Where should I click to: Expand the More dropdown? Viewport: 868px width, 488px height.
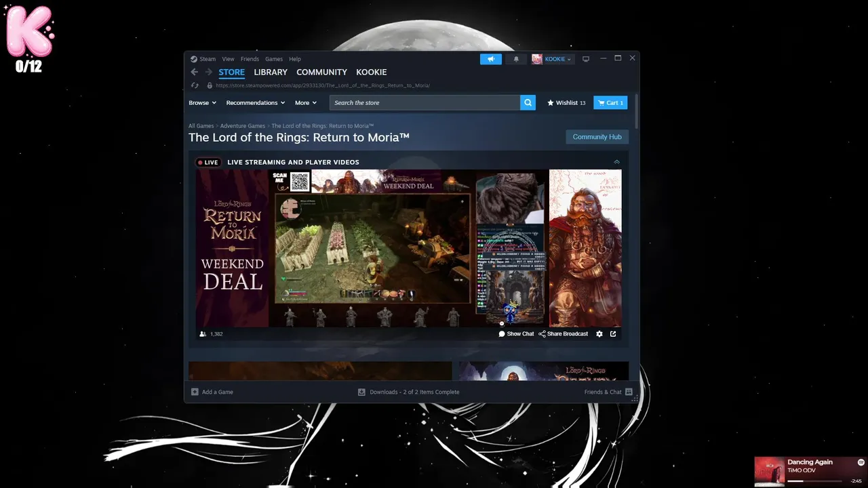tap(306, 103)
